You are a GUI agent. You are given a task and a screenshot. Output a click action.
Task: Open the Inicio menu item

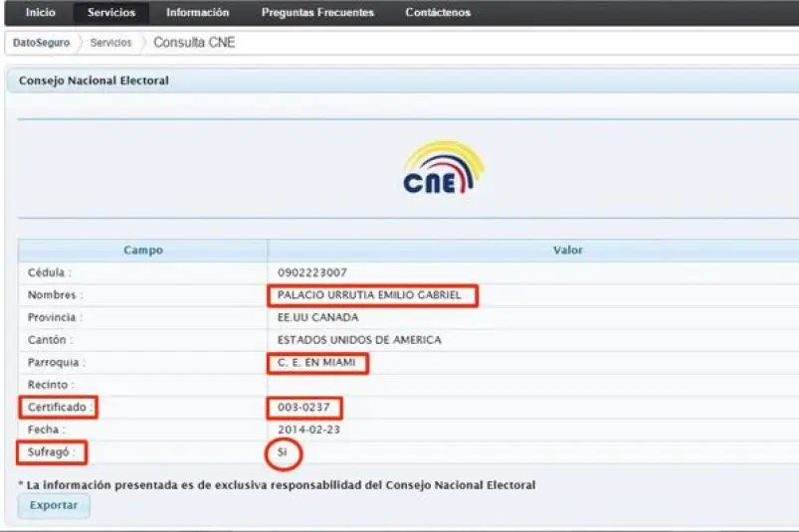tap(40, 12)
